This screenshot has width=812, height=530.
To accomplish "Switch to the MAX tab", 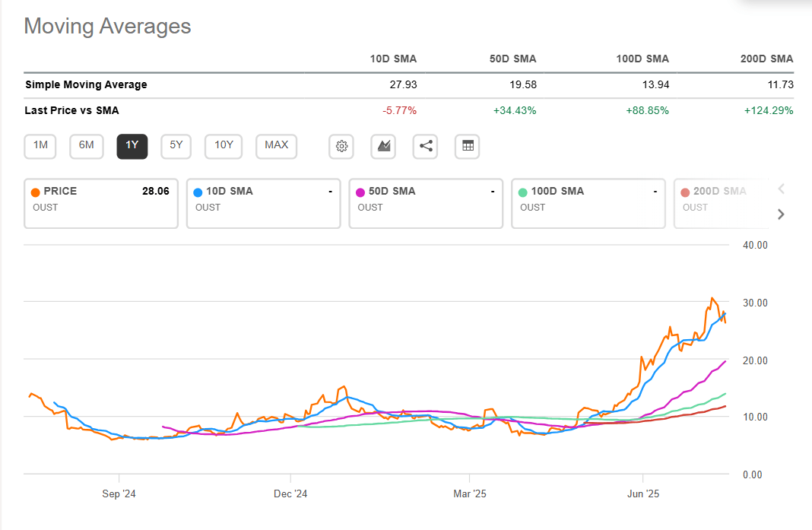I will pyautogui.click(x=276, y=146).
